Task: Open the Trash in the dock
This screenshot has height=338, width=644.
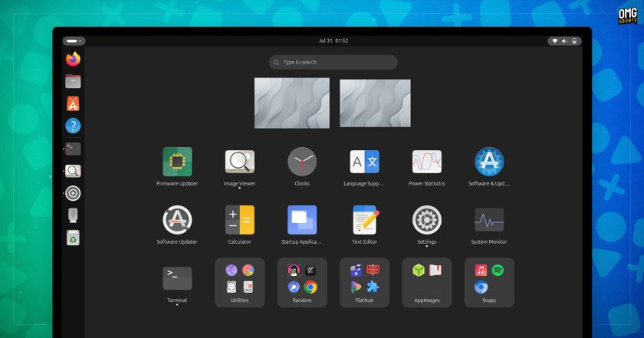Action: 73,238
